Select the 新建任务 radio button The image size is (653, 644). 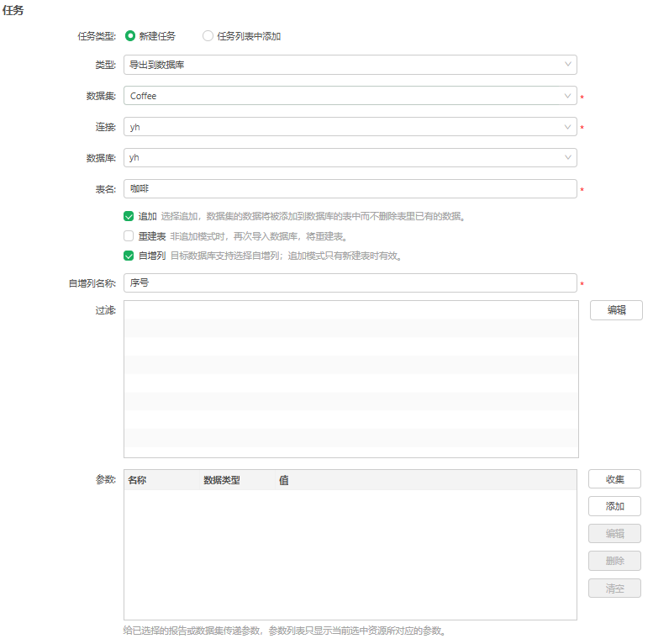130,36
